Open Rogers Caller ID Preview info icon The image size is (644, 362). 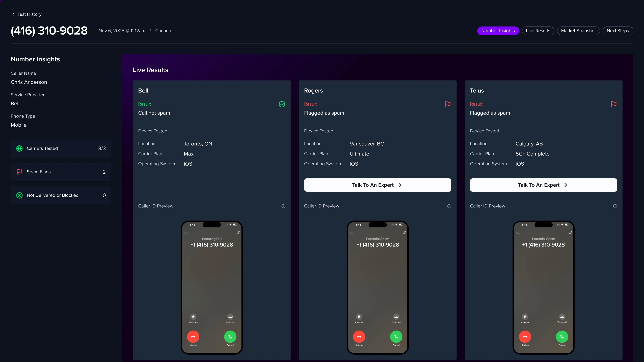(x=449, y=206)
